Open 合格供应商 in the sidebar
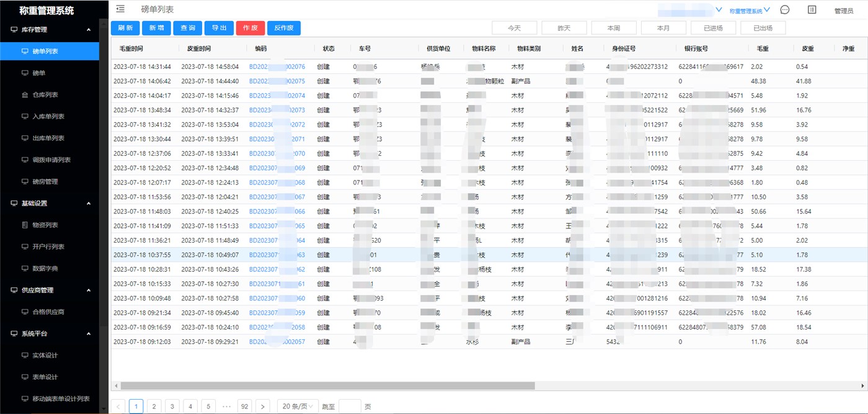The image size is (868, 414). pyautogui.click(x=48, y=312)
